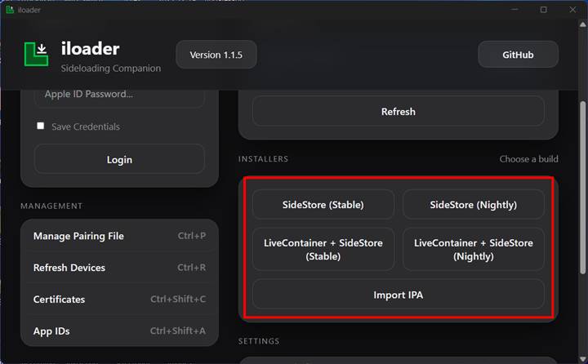Click the scrollbar down arrow
The height and width of the screenshot is (364, 588).
[x=583, y=359]
